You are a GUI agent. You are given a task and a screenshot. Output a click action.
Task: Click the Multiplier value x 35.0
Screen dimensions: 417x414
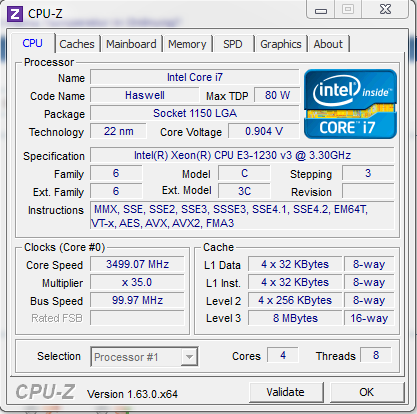tap(137, 282)
